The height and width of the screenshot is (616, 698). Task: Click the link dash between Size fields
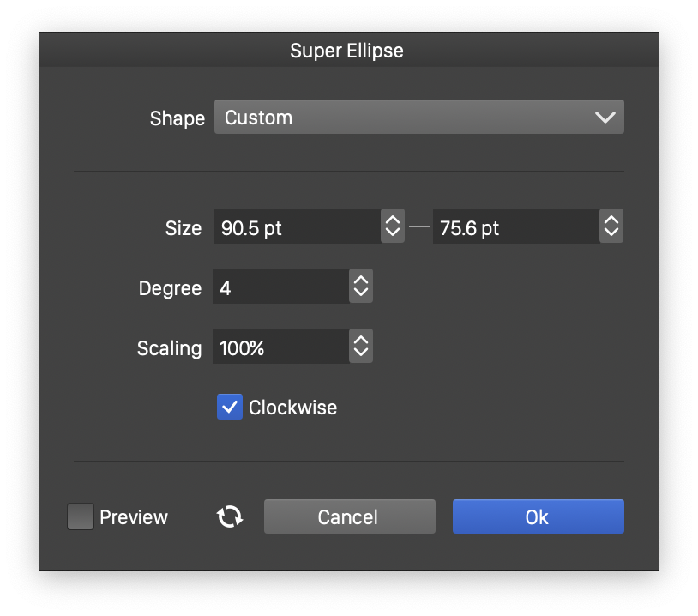[418, 227]
